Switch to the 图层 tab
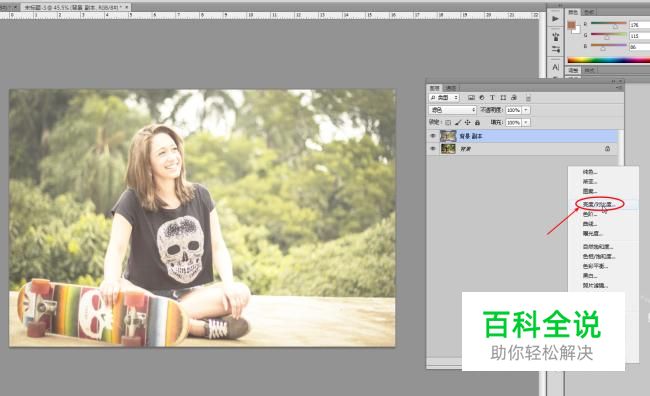Screen dimensions: 650x396 tap(434, 88)
